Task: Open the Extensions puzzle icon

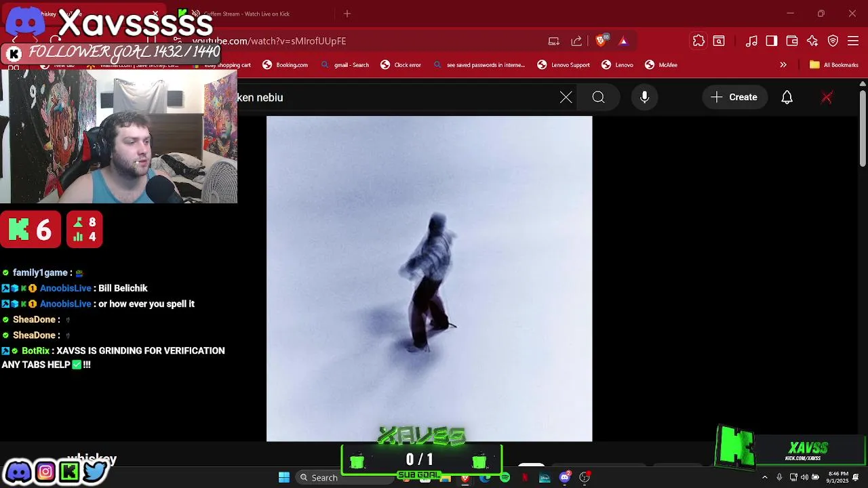Action: (698, 41)
